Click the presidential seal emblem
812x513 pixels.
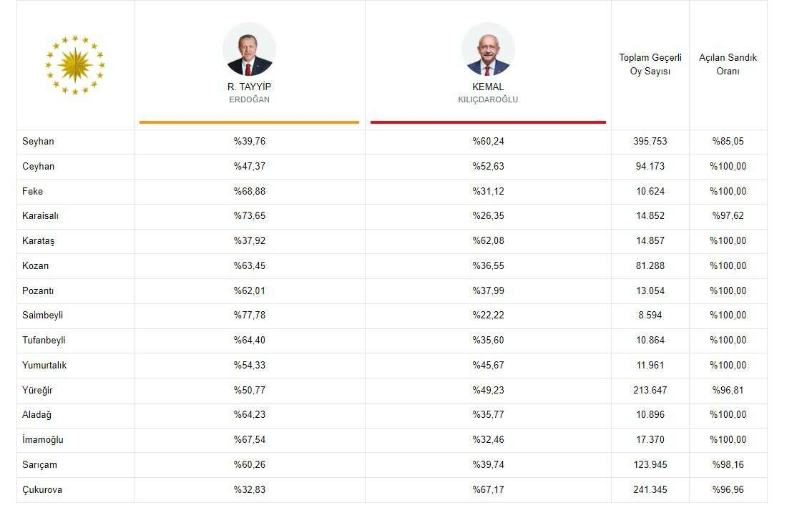pyautogui.click(x=75, y=64)
